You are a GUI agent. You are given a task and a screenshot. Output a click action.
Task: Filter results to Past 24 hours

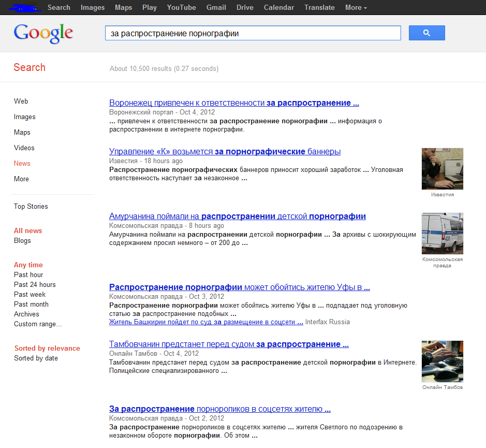click(35, 284)
